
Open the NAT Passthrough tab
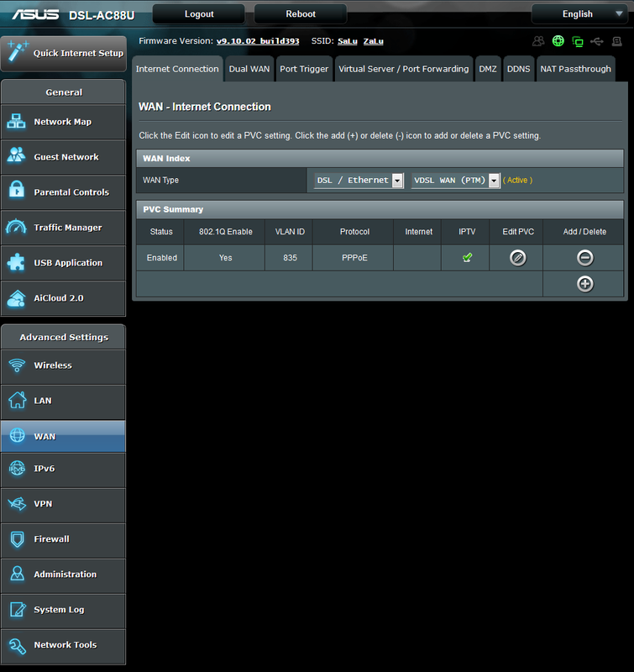coord(576,69)
